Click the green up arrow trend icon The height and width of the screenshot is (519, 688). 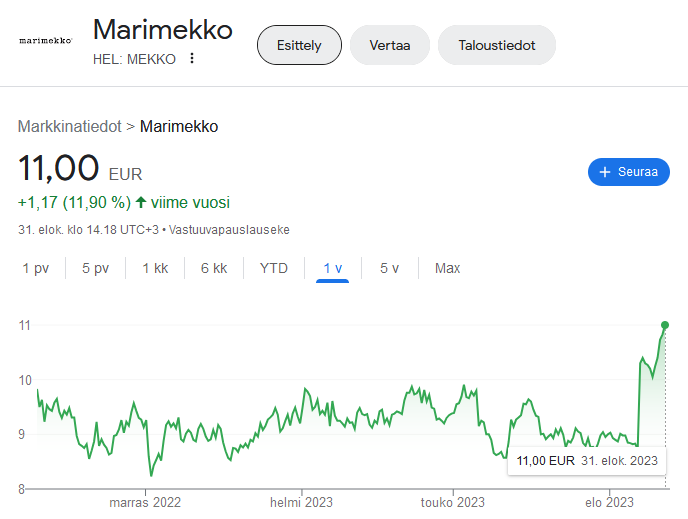tap(141, 202)
